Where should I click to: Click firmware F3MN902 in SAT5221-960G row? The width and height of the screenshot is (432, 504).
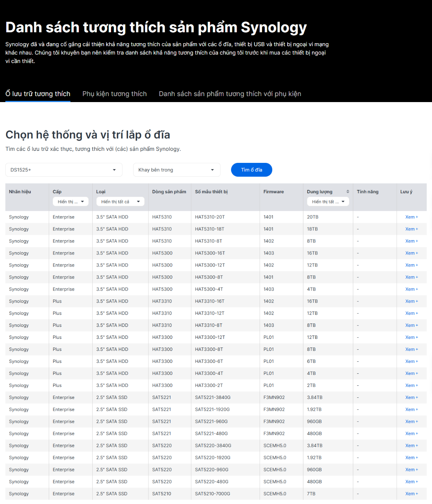tap(274, 421)
